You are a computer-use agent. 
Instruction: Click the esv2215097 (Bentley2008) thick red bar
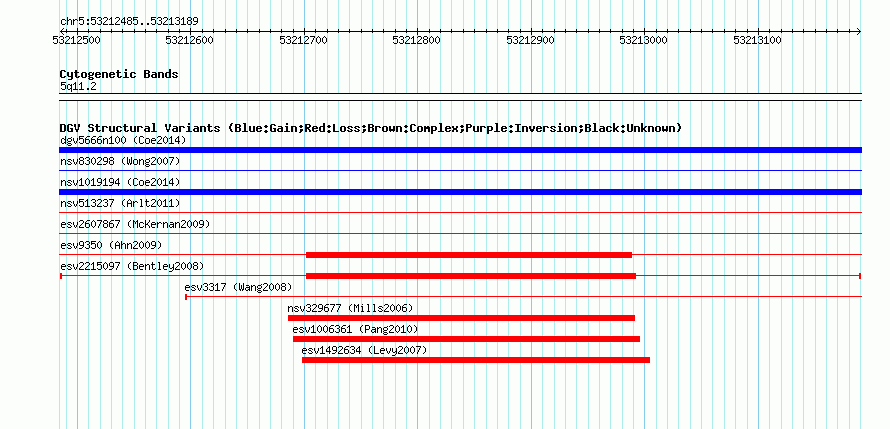click(x=471, y=276)
